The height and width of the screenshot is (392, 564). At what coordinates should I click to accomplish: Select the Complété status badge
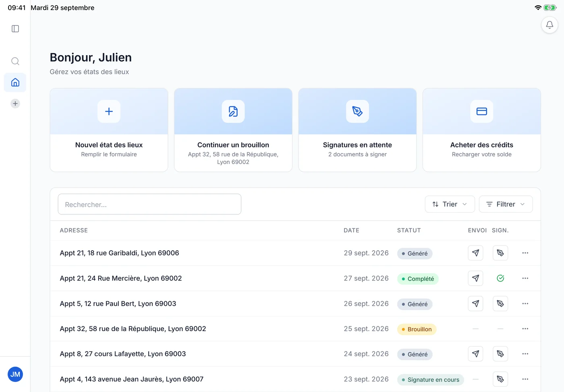[418, 279]
